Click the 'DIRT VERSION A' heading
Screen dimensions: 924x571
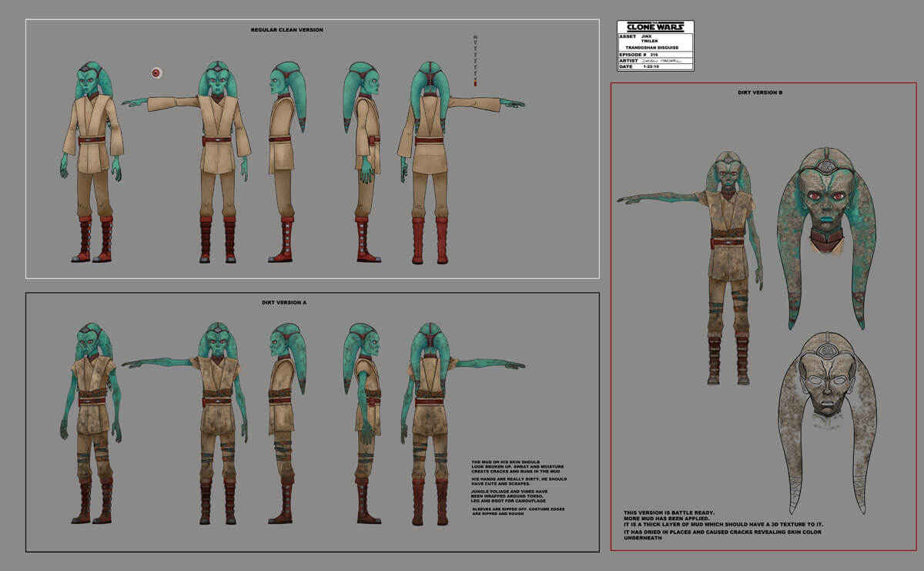click(284, 303)
